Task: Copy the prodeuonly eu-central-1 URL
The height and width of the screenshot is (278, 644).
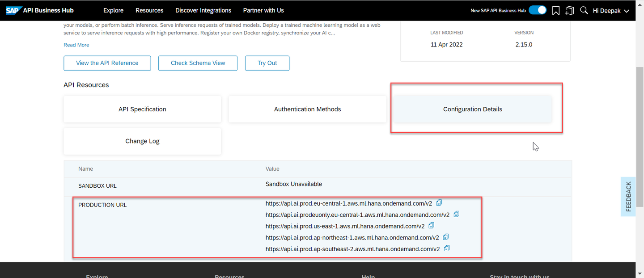Action: [457, 215]
